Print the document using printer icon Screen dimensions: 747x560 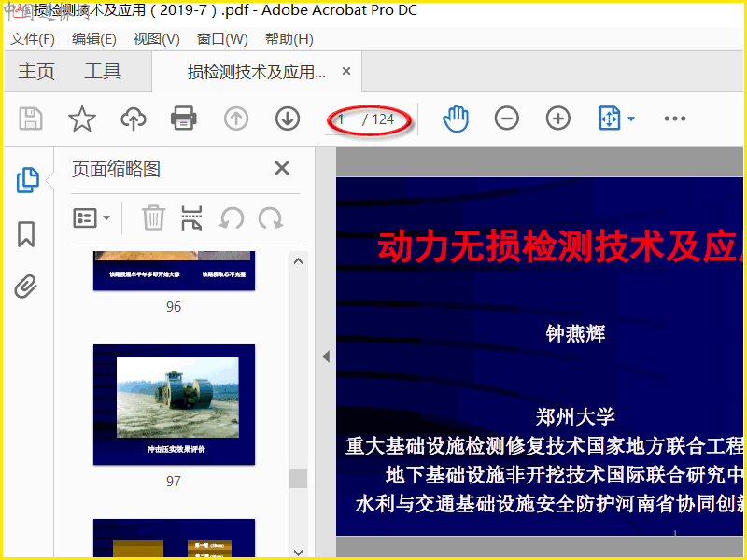point(184,119)
